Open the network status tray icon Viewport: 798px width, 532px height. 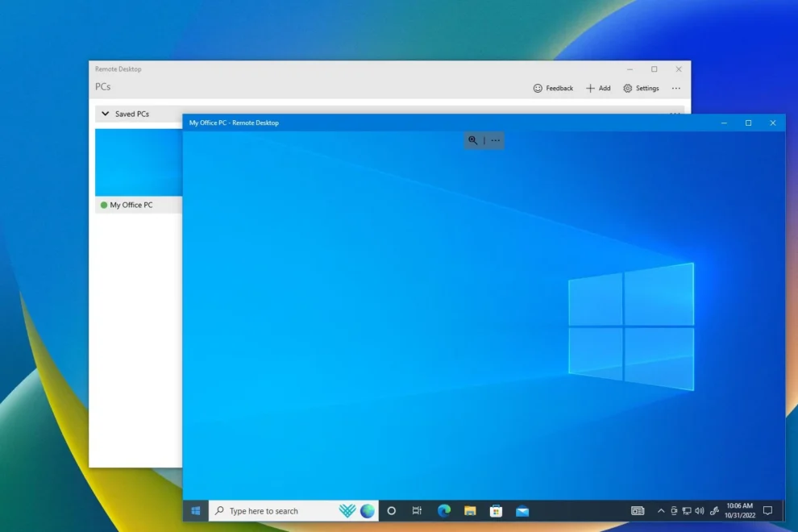coord(687,510)
